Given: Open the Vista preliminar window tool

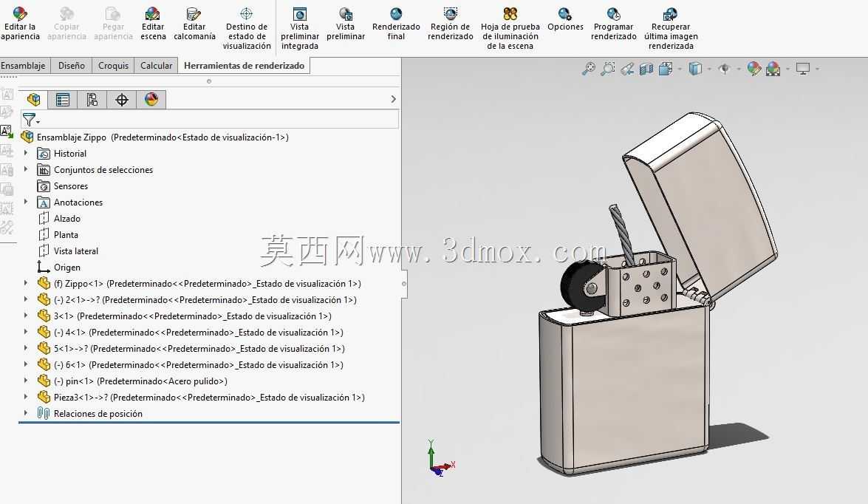Looking at the screenshot, I should [x=346, y=24].
